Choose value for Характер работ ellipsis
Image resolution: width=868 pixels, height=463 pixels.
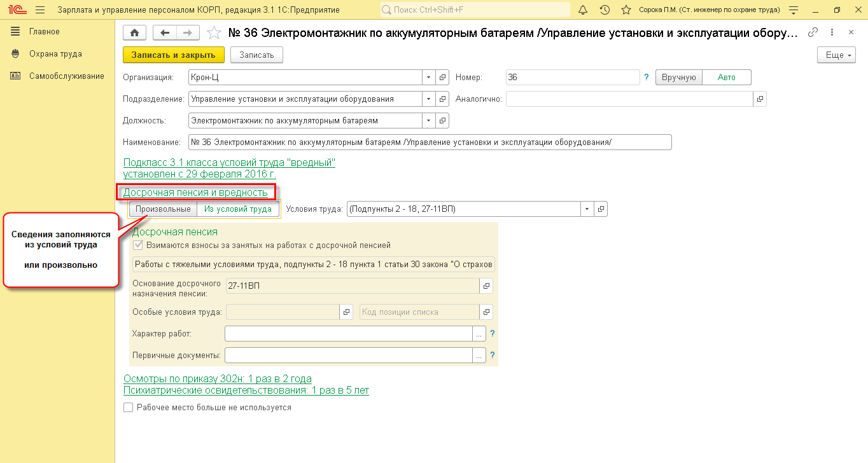click(x=479, y=333)
